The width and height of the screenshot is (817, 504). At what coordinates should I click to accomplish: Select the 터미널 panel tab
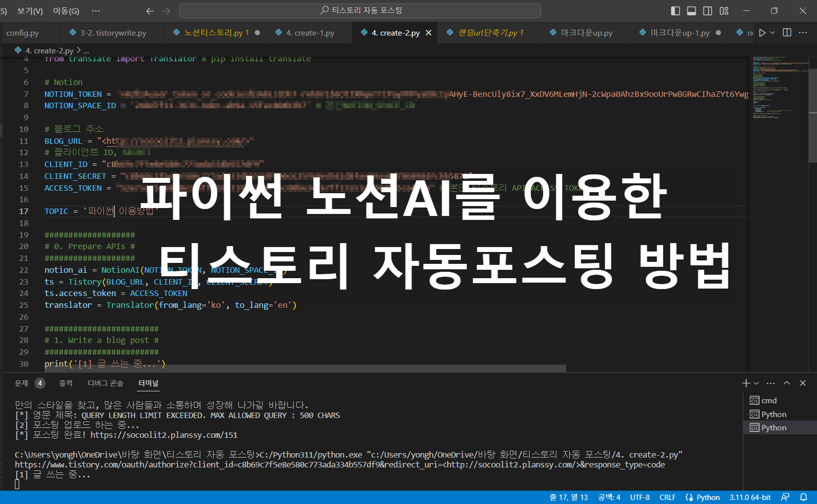(x=148, y=383)
